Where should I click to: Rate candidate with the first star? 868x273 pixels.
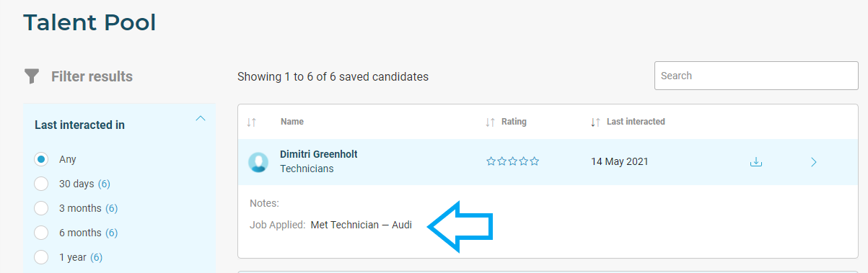[491, 161]
